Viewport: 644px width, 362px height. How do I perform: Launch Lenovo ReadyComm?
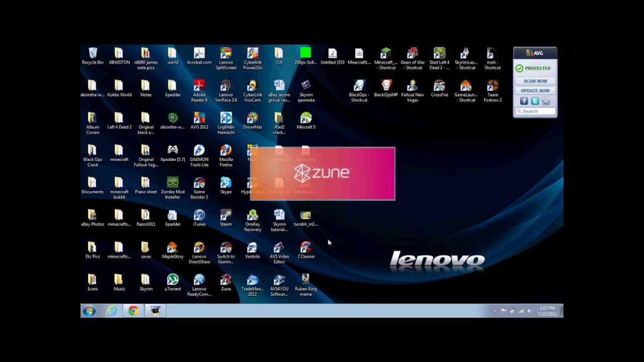[x=199, y=285]
